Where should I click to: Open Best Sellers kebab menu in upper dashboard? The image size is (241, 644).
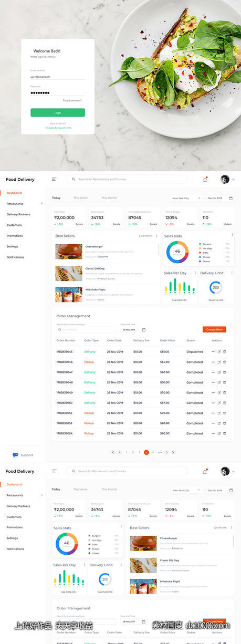tap(156, 236)
